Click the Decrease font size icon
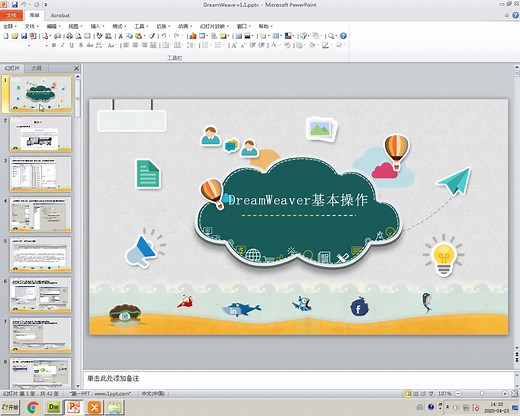Viewport: 520px width, 416px height. tap(242, 45)
